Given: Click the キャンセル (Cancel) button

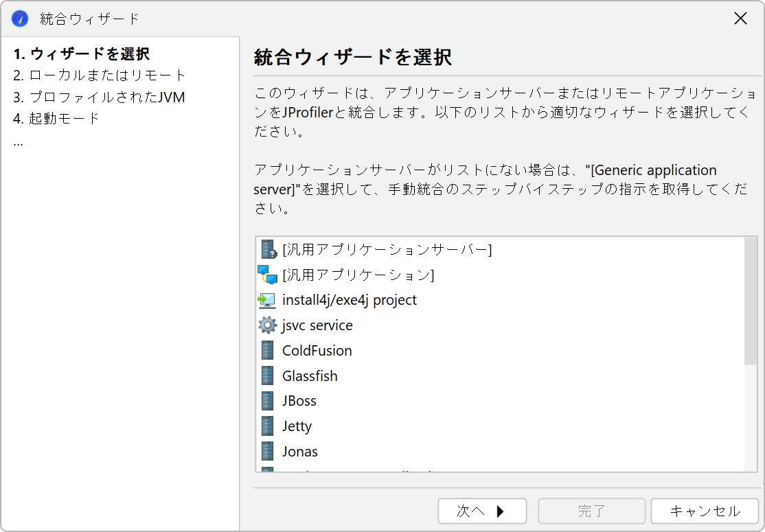Looking at the screenshot, I should pos(705,511).
